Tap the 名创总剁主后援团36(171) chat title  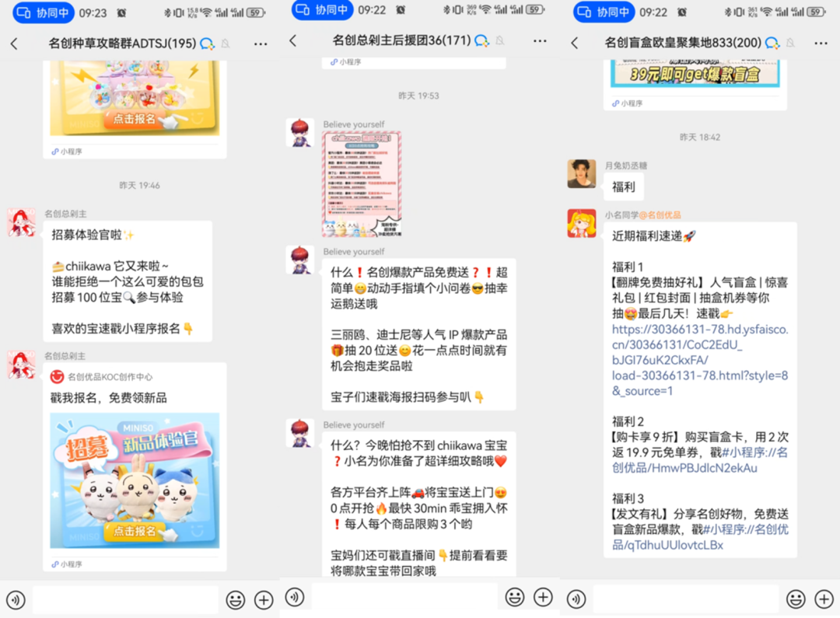click(402, 40)
